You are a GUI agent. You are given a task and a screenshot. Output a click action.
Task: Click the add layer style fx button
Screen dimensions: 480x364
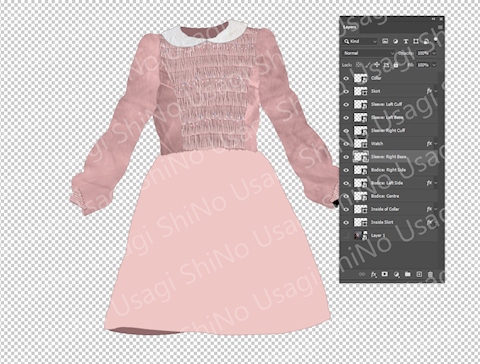point(373,274)
